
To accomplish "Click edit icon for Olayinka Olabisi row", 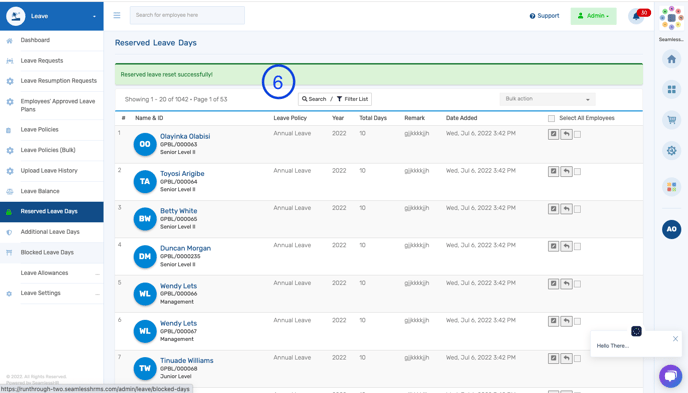I will 553,134.
